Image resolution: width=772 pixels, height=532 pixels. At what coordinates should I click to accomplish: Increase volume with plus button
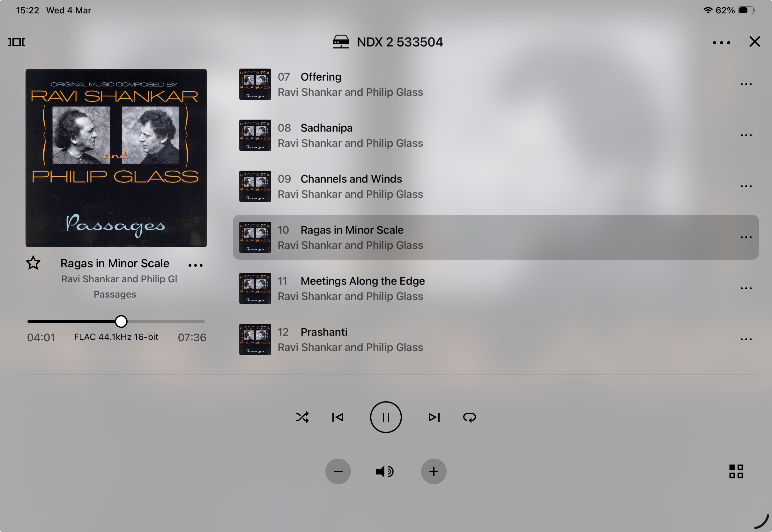tap(434, 471)
